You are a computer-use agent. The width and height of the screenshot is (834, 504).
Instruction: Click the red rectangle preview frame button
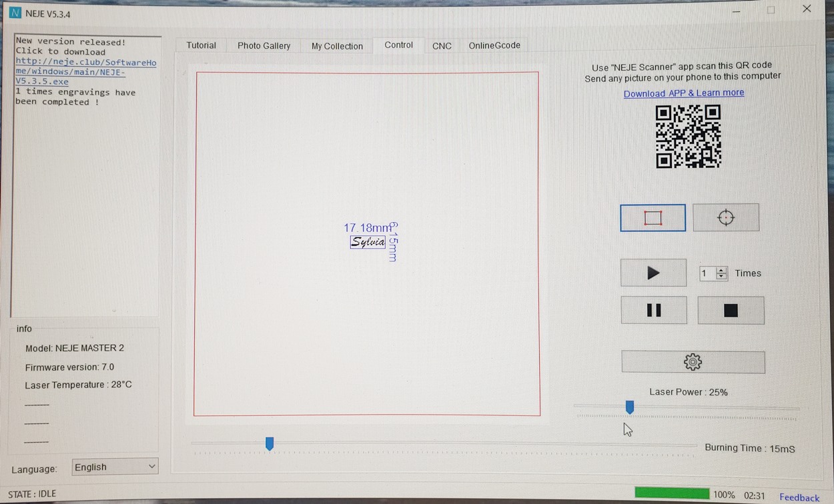coord(653,218)
